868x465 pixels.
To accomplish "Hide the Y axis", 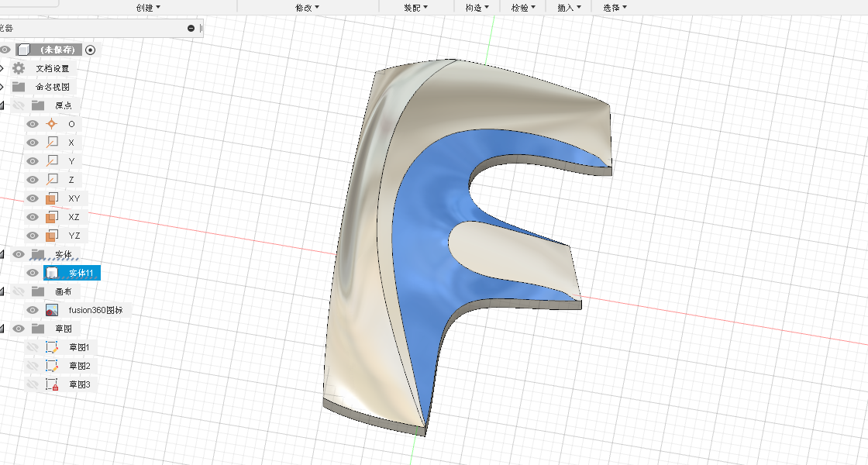I will [33, 161].
